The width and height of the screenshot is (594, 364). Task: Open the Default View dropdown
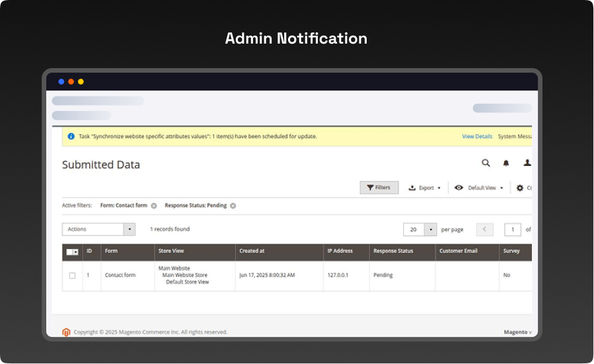click(479, 188)
